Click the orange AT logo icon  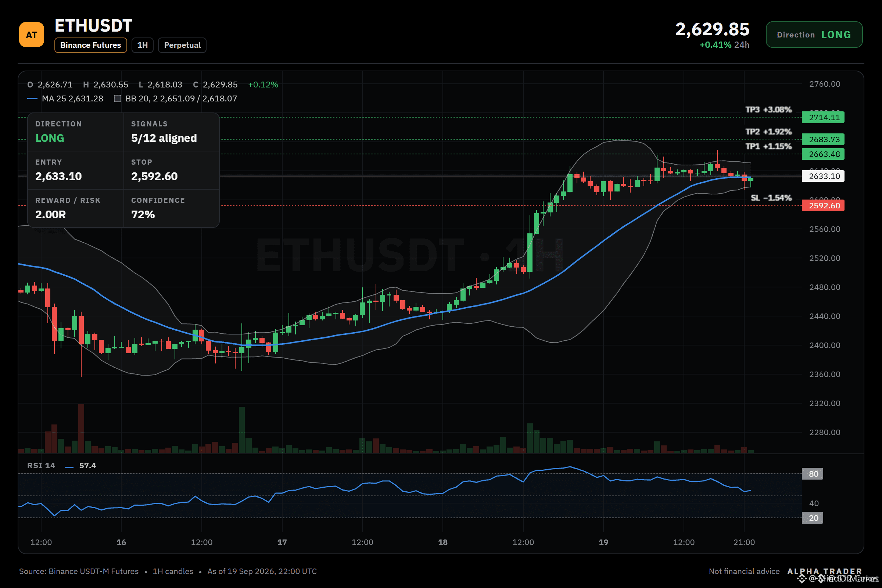tap(32, 35)
